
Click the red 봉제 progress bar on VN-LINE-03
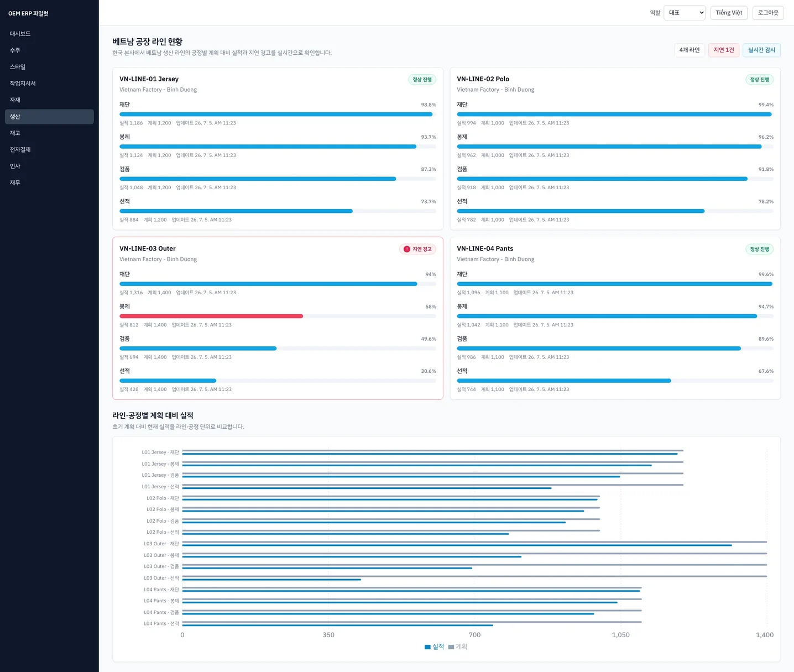(x=211, y=316)
